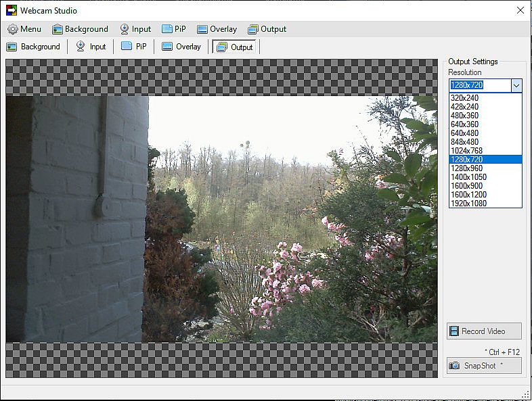
Task: Choose 1280x960 resolution
Action: click(485, 168)
